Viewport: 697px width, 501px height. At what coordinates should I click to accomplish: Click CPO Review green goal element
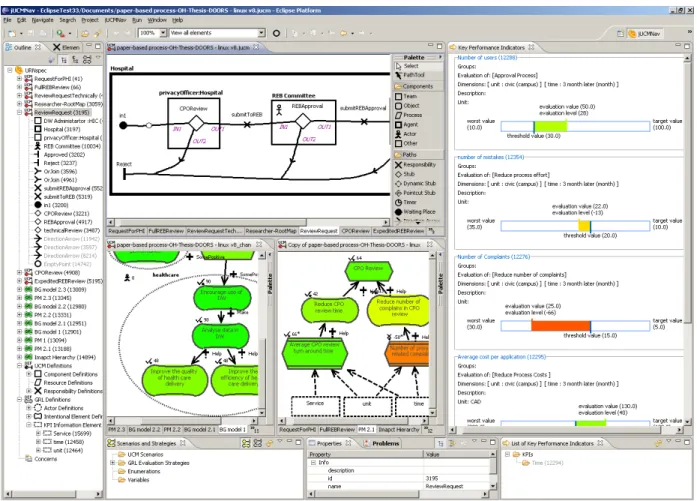369,269
